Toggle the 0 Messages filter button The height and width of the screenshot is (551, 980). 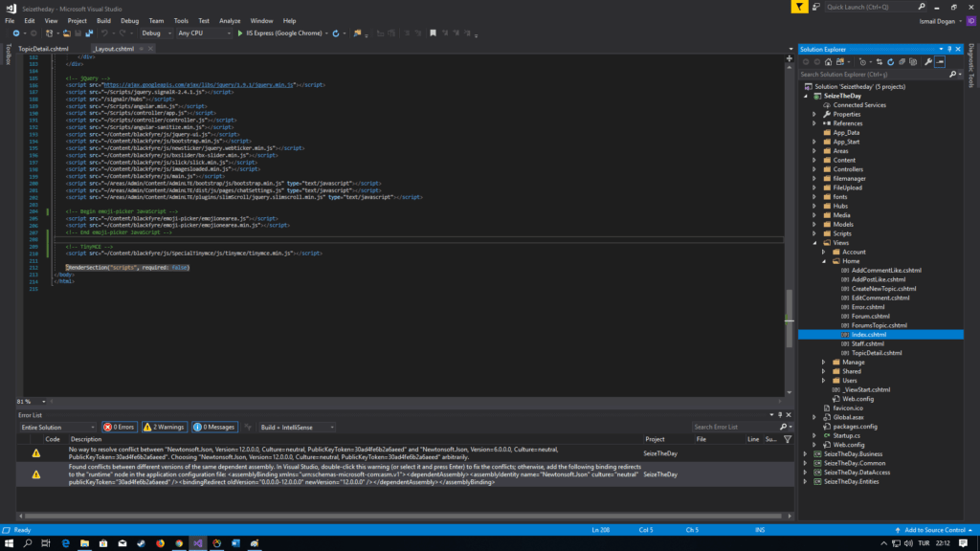pyautogui.click(x=214, y=428)
